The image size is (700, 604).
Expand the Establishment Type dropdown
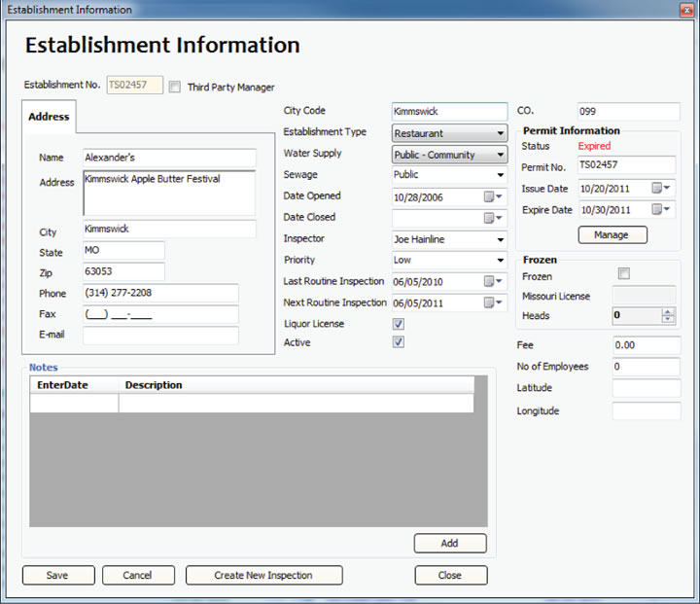[x=500, y=133]
